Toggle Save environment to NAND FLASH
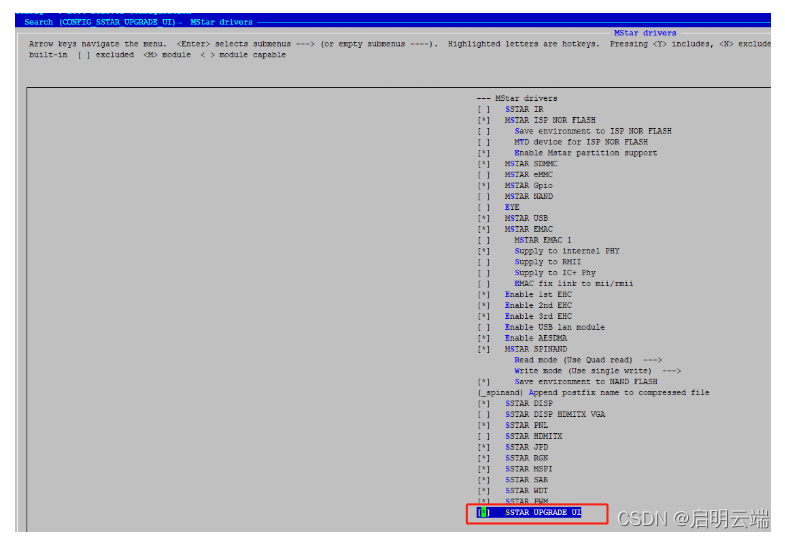 click(x=484, y=382)
